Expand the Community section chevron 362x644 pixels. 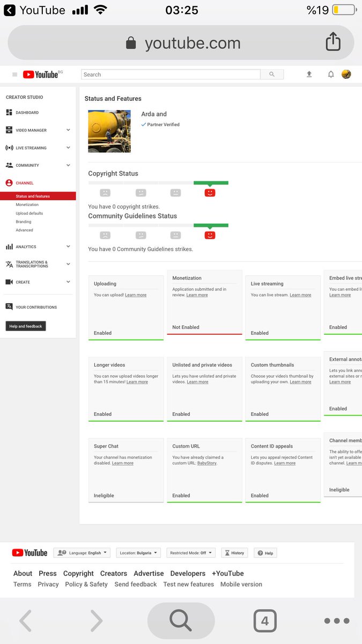[x=68, y=165]
